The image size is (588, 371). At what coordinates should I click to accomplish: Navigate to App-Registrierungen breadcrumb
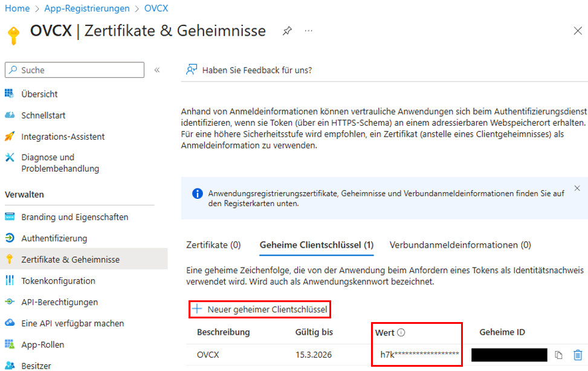pos(87,8)
